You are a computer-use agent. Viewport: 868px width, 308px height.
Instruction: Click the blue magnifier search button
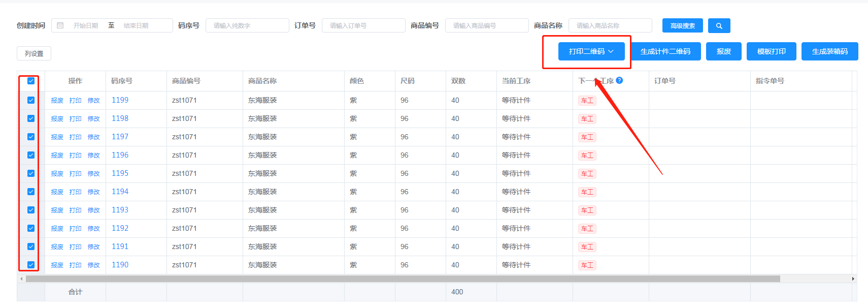[719, 26]
